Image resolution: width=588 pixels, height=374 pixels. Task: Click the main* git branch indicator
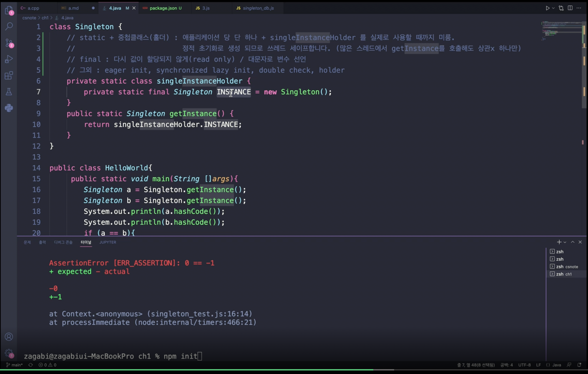click(14, 365)
